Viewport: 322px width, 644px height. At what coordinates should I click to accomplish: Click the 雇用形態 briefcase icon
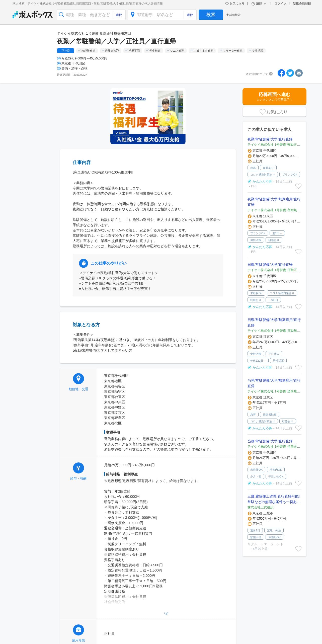(x=78, y=630)
